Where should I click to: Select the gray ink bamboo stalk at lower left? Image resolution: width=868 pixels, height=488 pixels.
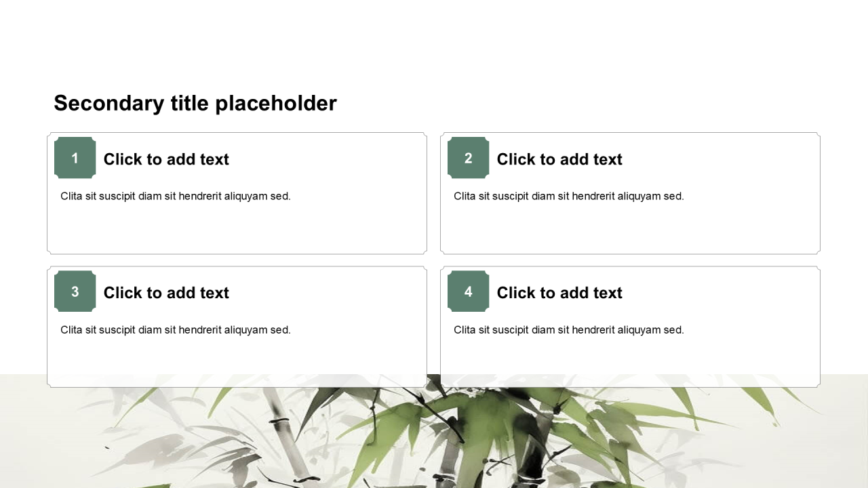click(x=279, y=434)
